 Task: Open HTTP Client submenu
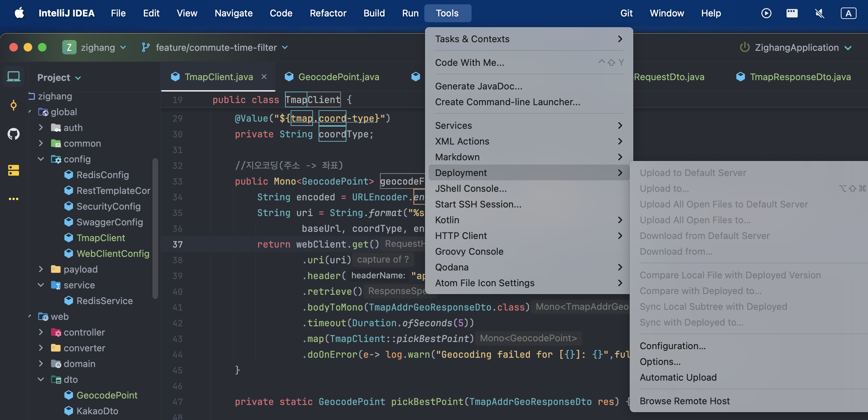(x=461, y=236)
